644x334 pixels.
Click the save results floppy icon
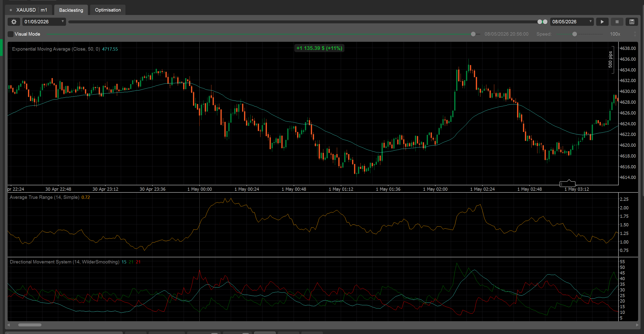coord(632,22)
